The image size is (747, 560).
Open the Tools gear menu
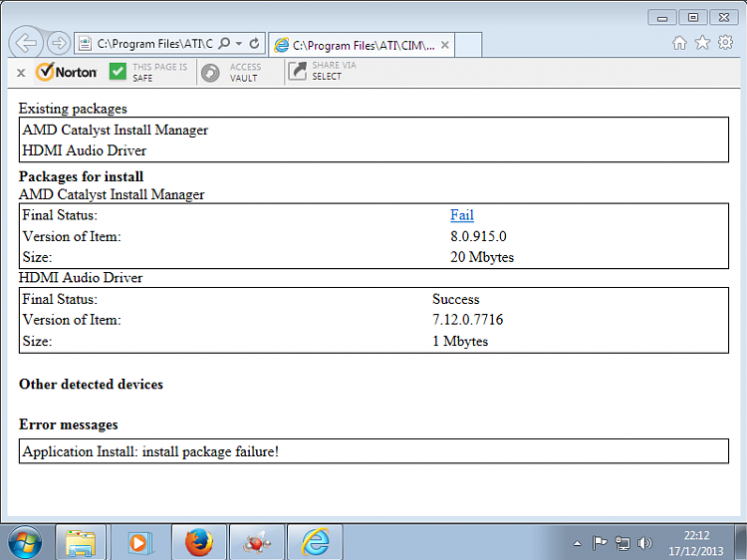pyautogui.click(x=725, y=43)
